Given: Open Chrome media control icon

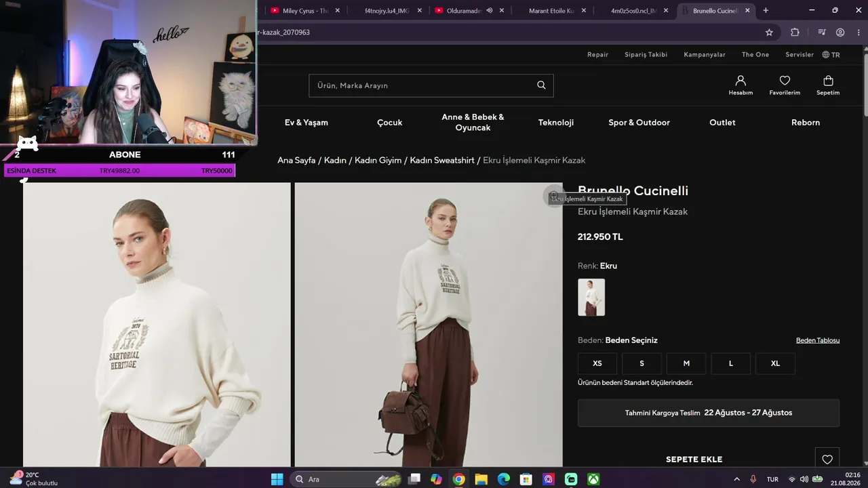Looking at the screenshot, I should coord(822,32).
